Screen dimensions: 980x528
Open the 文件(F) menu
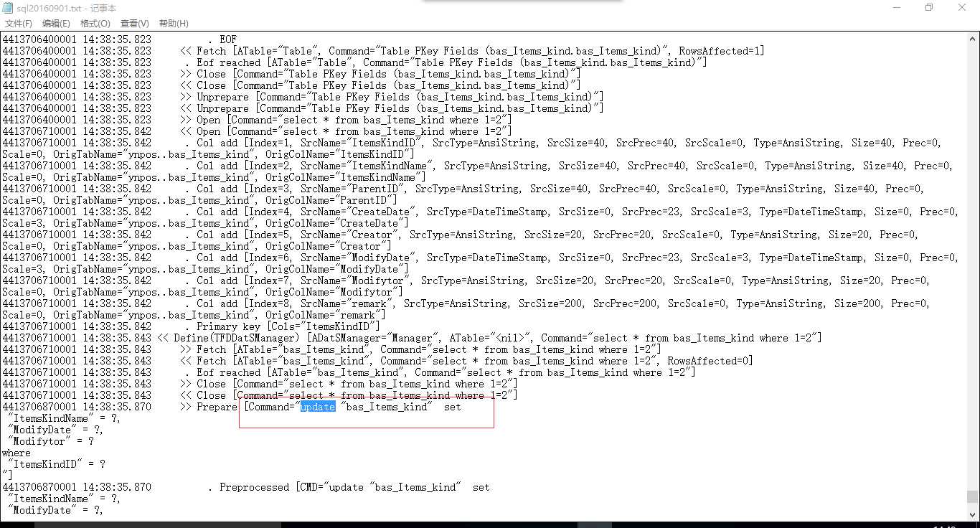coord(18,24)
